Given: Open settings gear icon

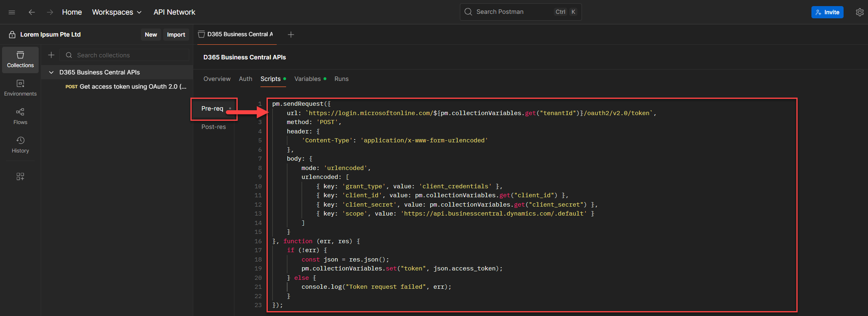Looking at the screenshot, I should 859,12.
